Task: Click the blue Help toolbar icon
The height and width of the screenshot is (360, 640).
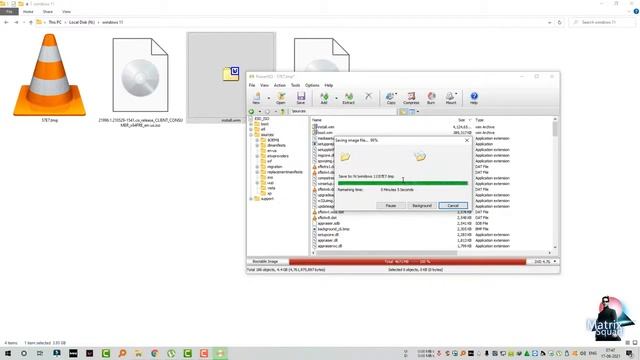Action: tap(473, 98)
